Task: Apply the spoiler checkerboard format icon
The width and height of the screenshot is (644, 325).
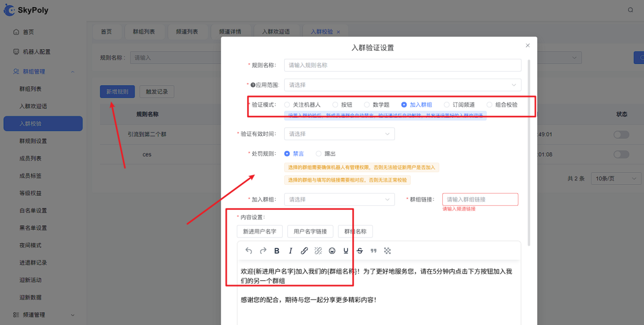Action: (x=387, y=250)
